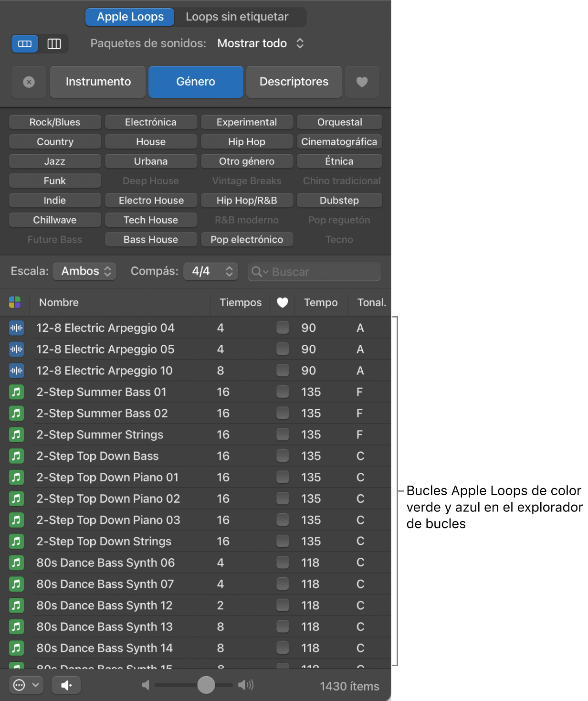This screenshot has width=588, height=701.
Task: Click in Buscar search field
Action: [315, 272]
